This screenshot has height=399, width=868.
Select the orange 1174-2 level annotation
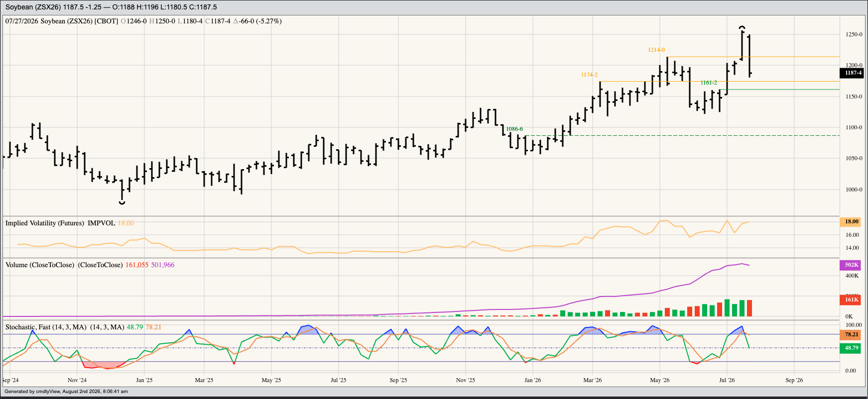coord(589,75)
